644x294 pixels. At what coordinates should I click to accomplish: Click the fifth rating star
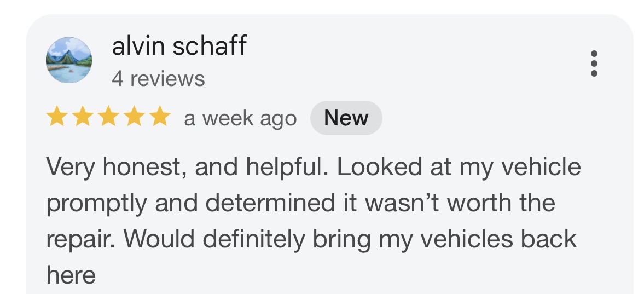[159, 118]
